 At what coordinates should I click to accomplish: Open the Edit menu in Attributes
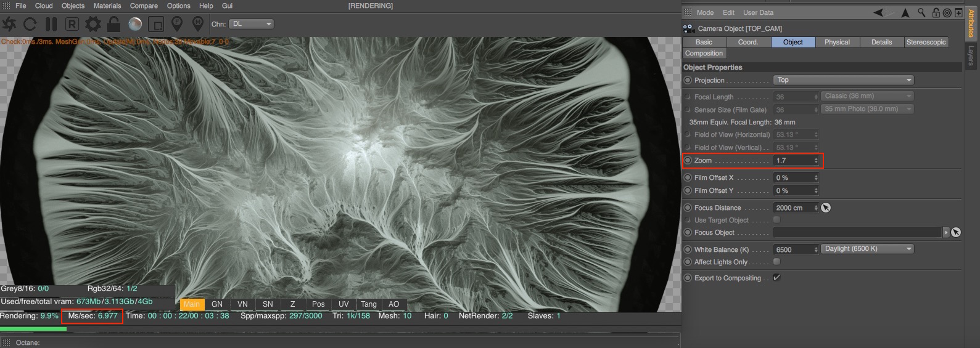pyautogui.click(x=728, y=12)
